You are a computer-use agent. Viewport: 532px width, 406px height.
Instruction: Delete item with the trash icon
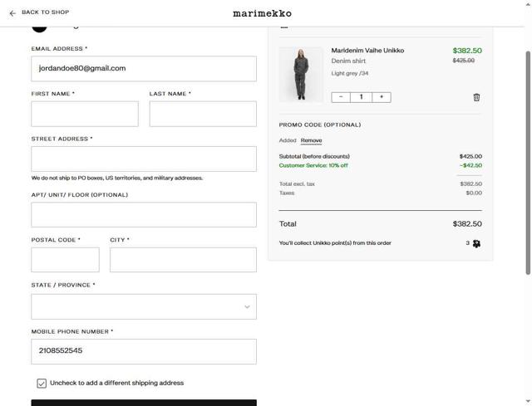coord(476,97)
